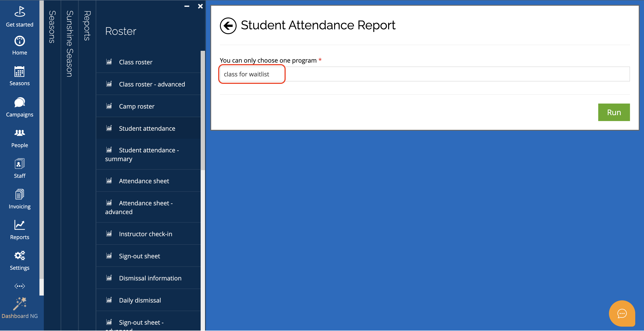Expand the sidebar via angle-dots icon

19,286
